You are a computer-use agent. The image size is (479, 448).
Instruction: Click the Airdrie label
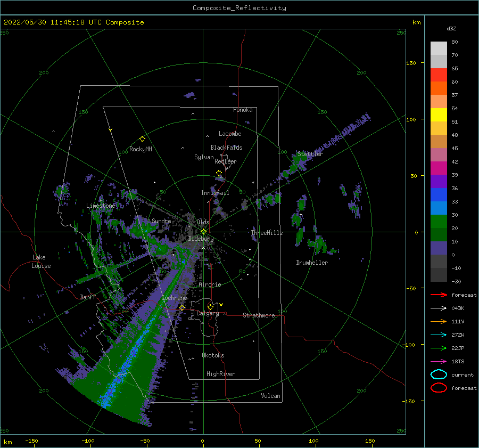click(210, 284)
